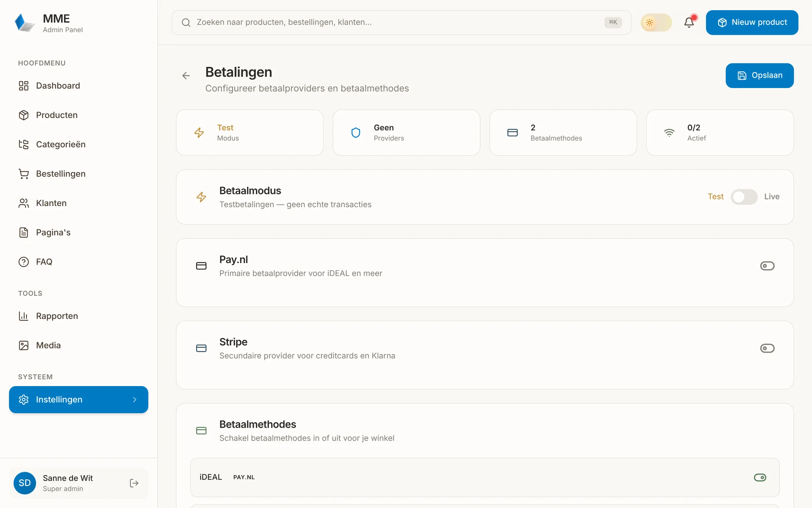Click the green card icon beside Betaalmethodes heading
This screenshot has height=508, width=812.
coord(201,431)
